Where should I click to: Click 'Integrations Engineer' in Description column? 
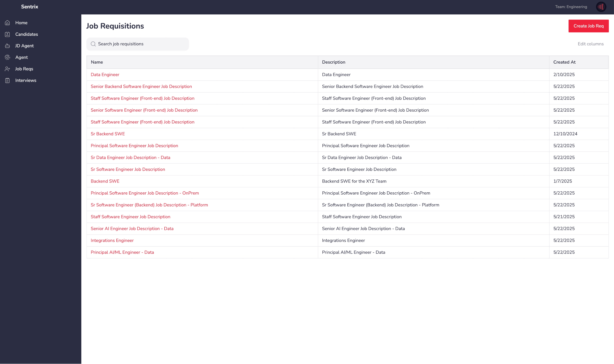pos(343,241)
